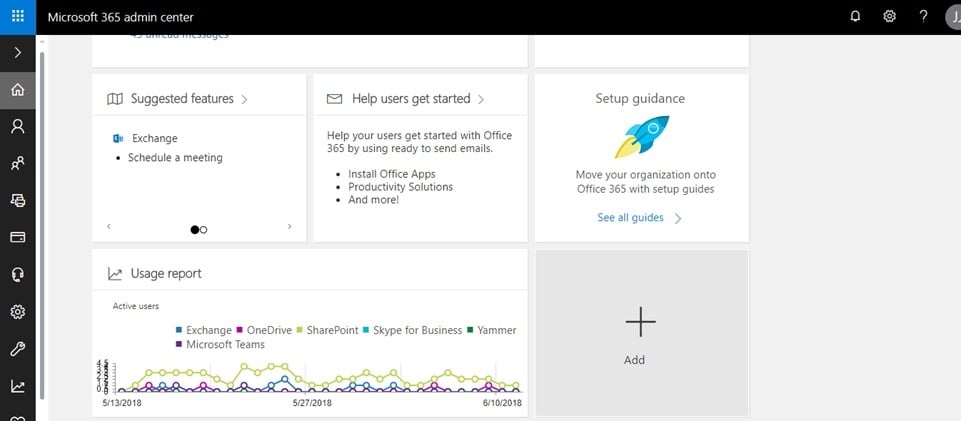Viewport: 961px width, 421px height.
Task: Open Users icon in sidebar
Action: click(18, 127)
